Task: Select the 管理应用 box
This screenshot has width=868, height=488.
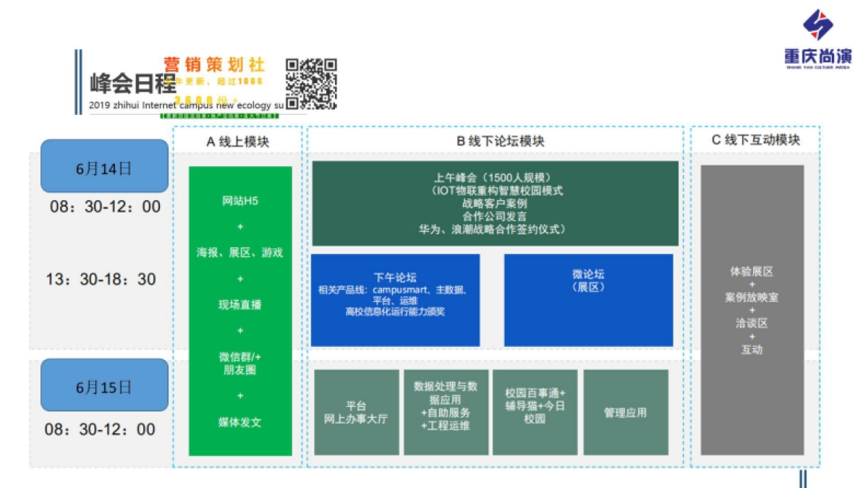Action: coord(626,412)
